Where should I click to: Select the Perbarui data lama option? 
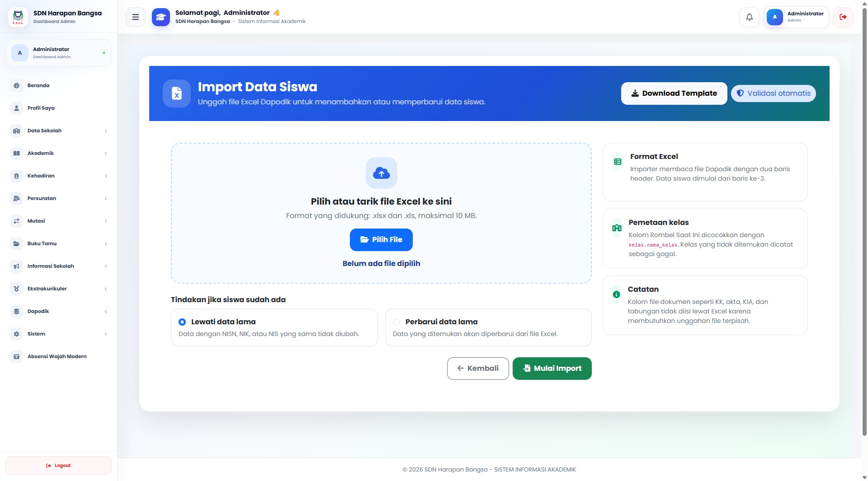tap(488, 327)
